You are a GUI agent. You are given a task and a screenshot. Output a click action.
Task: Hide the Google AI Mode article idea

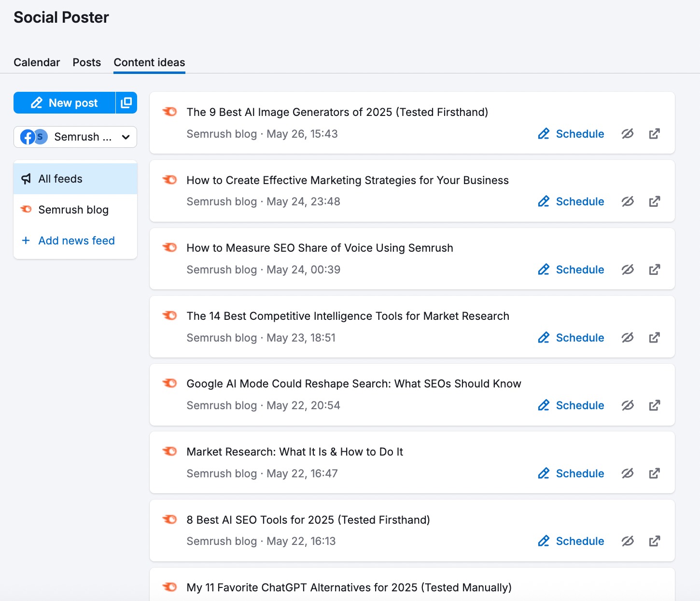click(x=627, y=405)
